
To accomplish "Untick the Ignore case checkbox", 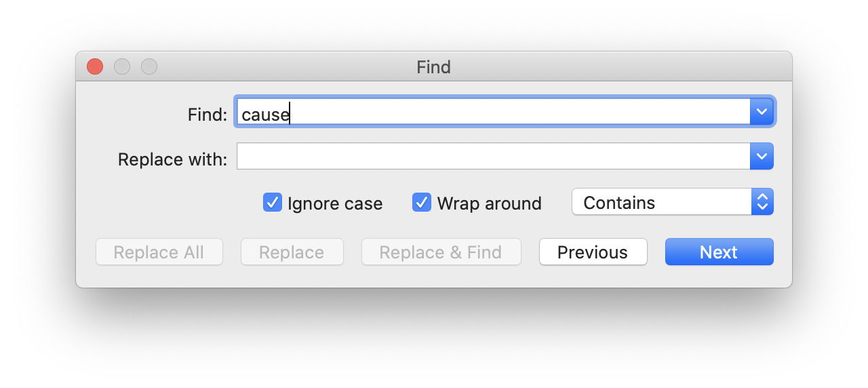I will click(x=273, y=202).
